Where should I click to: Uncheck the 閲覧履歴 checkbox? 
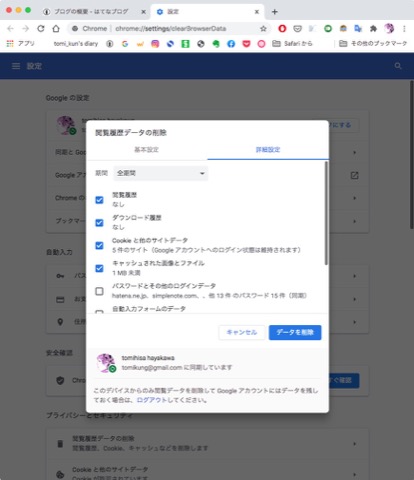[x=99, y=200]
